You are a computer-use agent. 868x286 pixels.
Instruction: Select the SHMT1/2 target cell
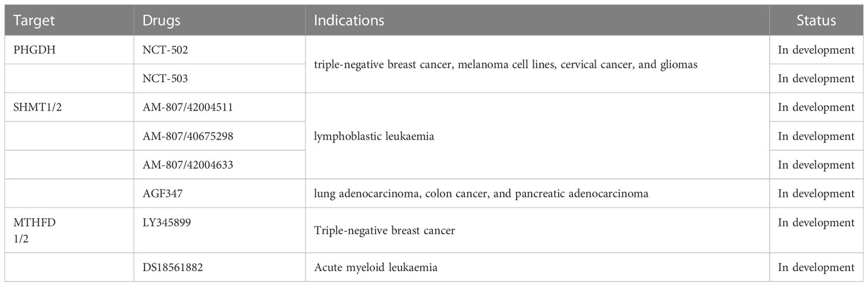(x=69, y=107)
